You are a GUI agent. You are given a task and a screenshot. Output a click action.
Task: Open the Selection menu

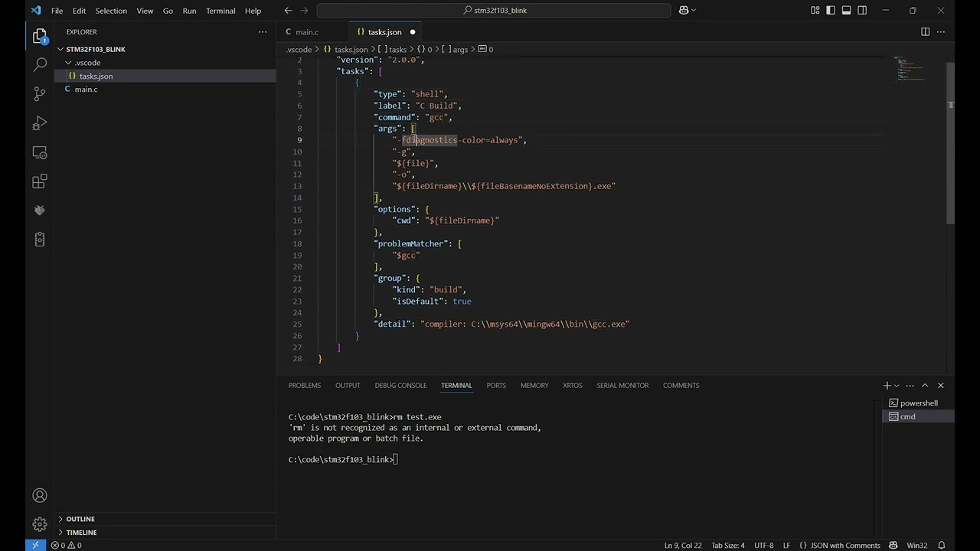(111, 11)
